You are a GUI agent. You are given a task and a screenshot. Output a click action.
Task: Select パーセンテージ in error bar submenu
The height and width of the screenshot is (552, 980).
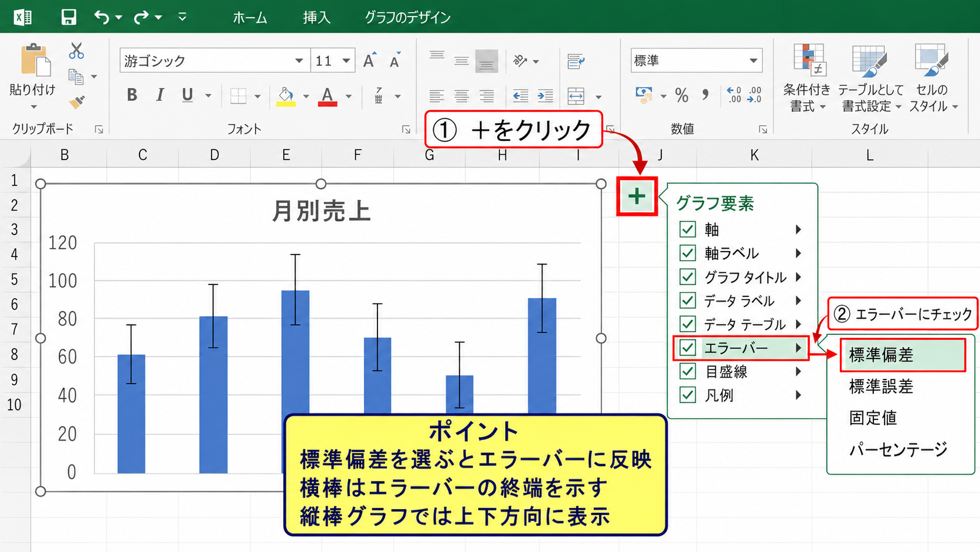click(x=899, y=450)
